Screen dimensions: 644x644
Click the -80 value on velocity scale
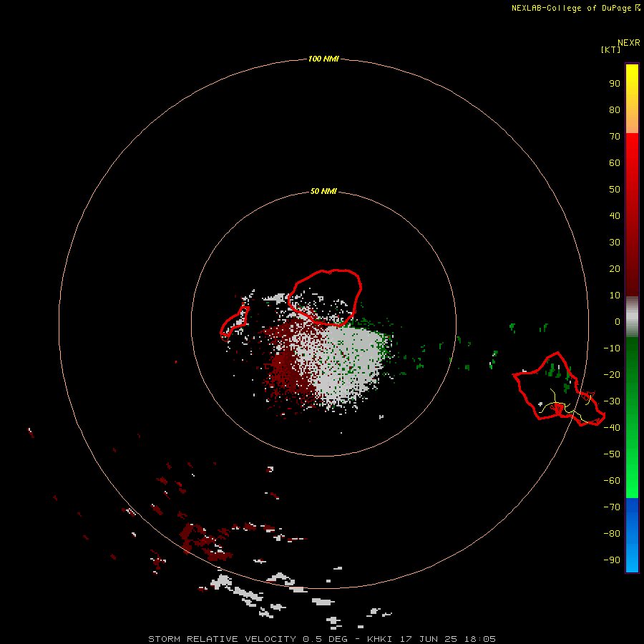[612, 534]
